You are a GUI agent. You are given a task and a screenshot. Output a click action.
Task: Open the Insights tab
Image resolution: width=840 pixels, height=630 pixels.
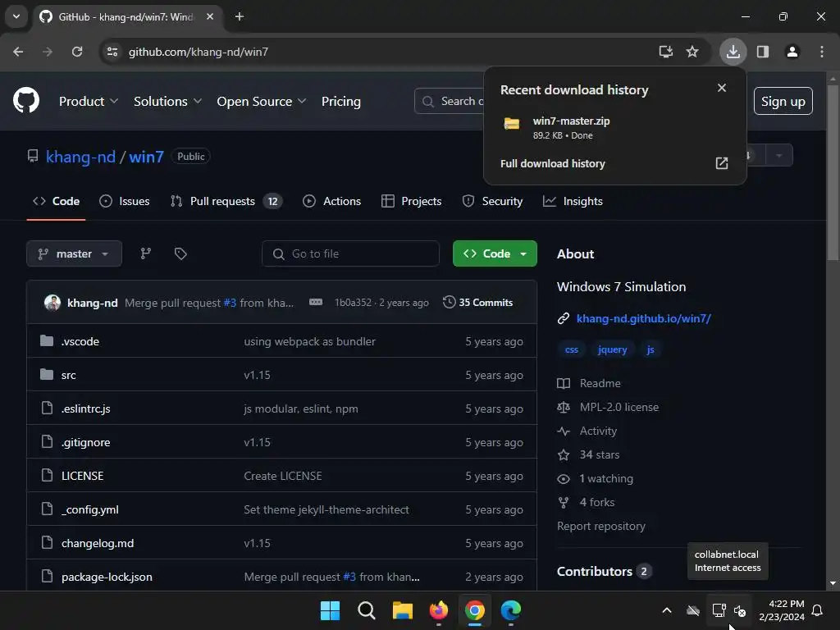coord(573,202)
